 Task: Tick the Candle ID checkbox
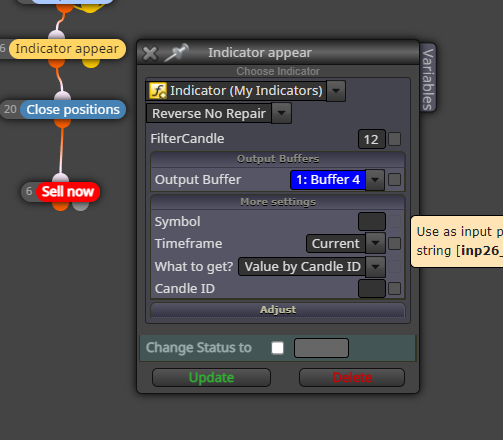coord(395,289)
